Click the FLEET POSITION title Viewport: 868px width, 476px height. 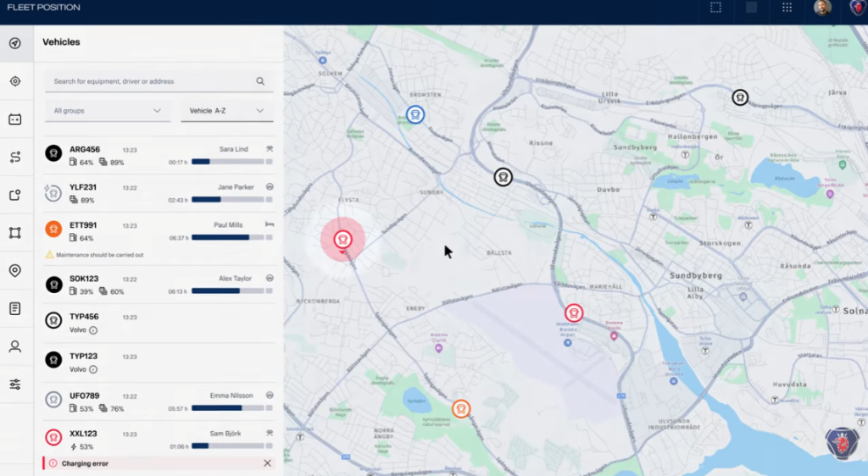[x=43, y=7]
